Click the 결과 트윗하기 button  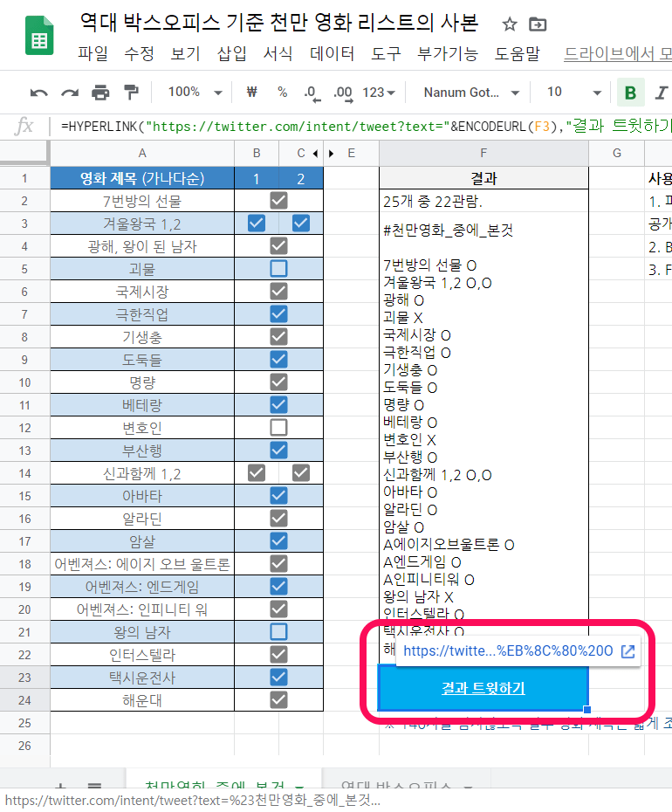(x=483, y=688)
